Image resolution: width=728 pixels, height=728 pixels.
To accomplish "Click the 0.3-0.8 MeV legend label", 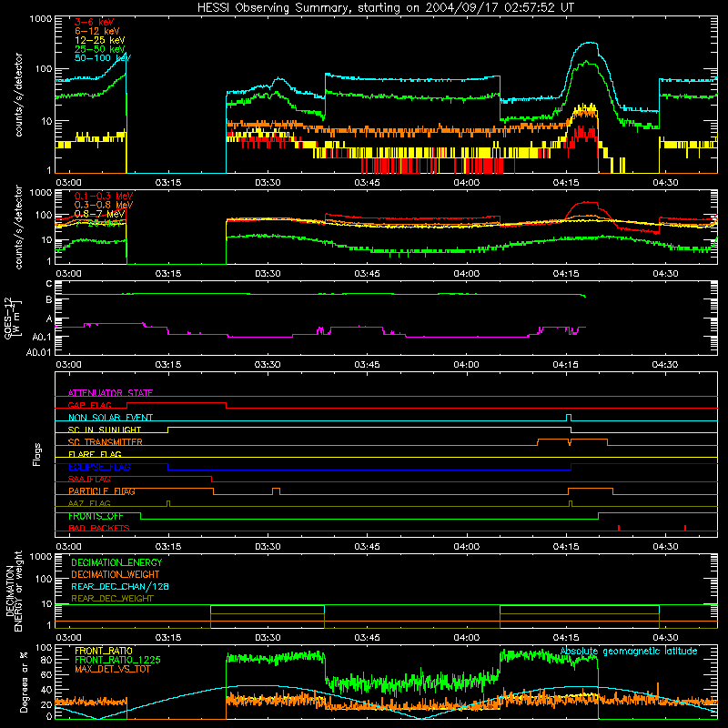I will coord(104,205).
